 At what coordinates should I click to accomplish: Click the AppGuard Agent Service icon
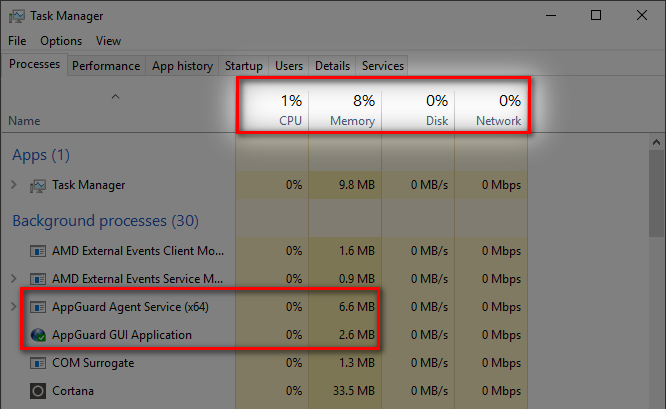click(x=39, y=306)
